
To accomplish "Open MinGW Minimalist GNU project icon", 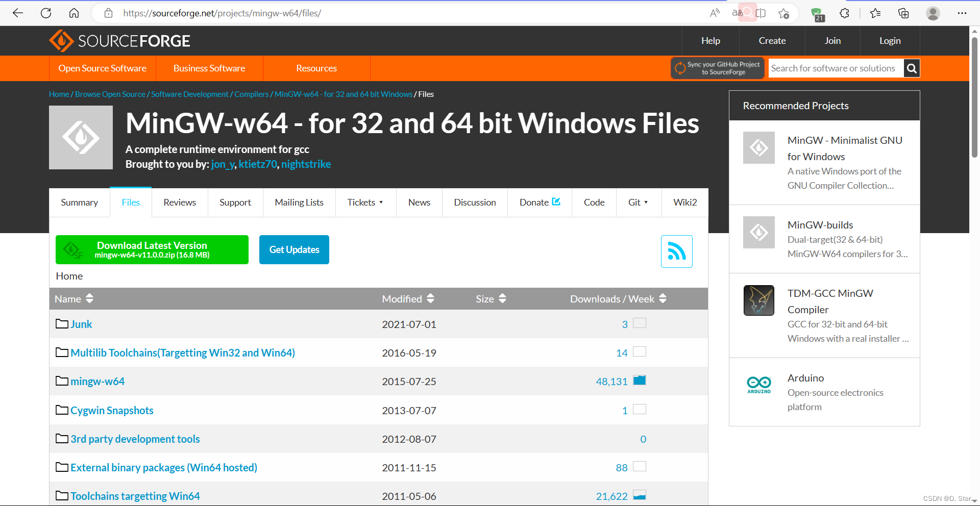I will pyautogui.click(x=759, y=148).
